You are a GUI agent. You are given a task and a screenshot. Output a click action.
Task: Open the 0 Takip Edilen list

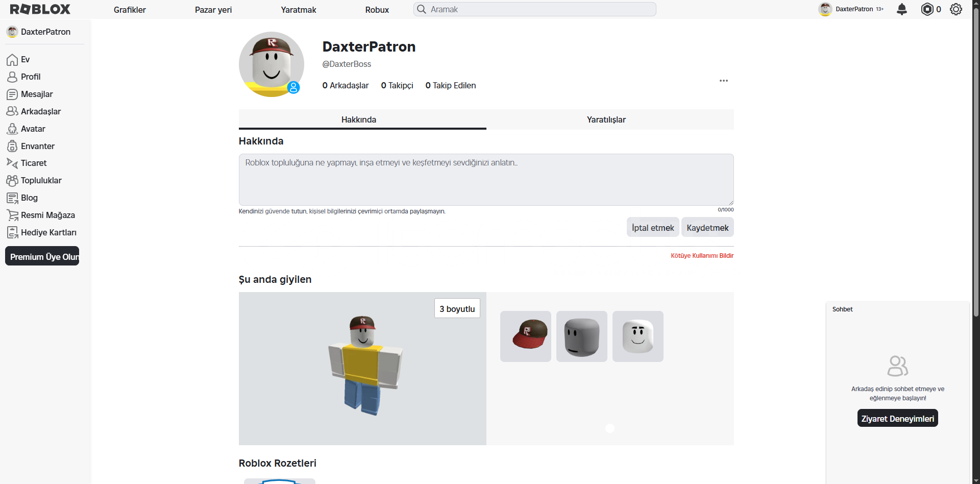451,85
